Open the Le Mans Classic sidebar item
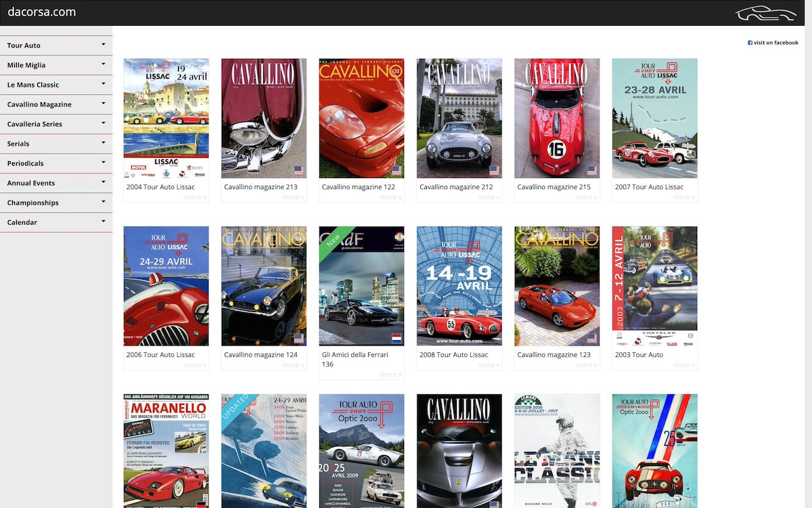The width and height of the screenshot is (812, 508). click(x=56, y=85)
